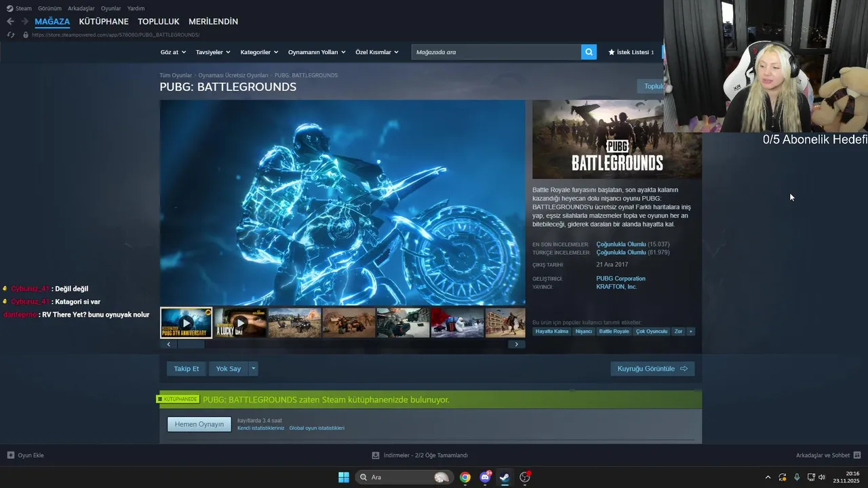The image size is (868, 488).
Task: Expand the Oynamanın Yolları dropdown
Action: point(317,52)
